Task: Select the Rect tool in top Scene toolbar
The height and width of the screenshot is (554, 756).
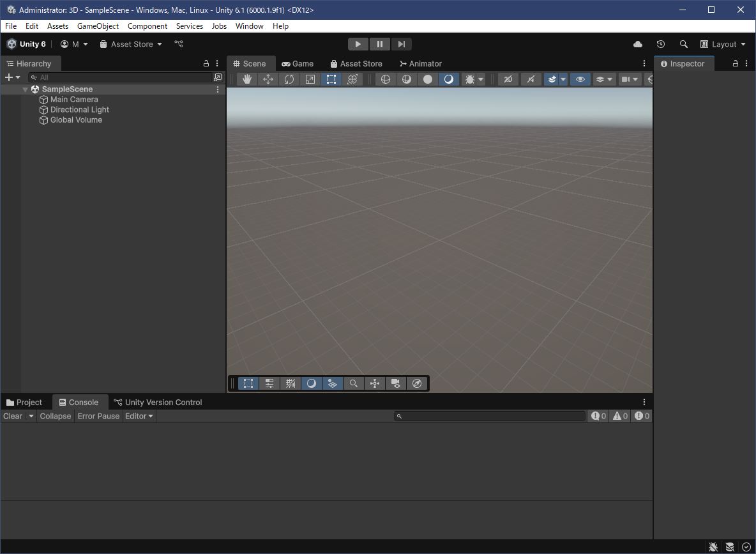Action: 331,79
